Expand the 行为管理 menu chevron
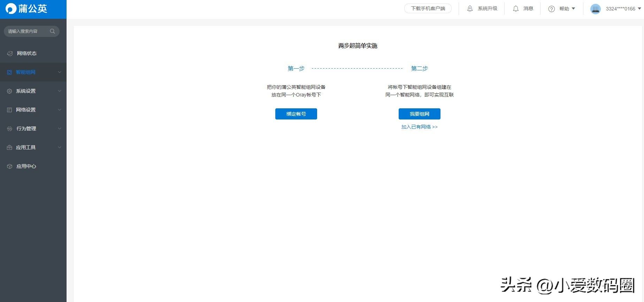Viewport: 644px width, 302px height. (60, 129)
